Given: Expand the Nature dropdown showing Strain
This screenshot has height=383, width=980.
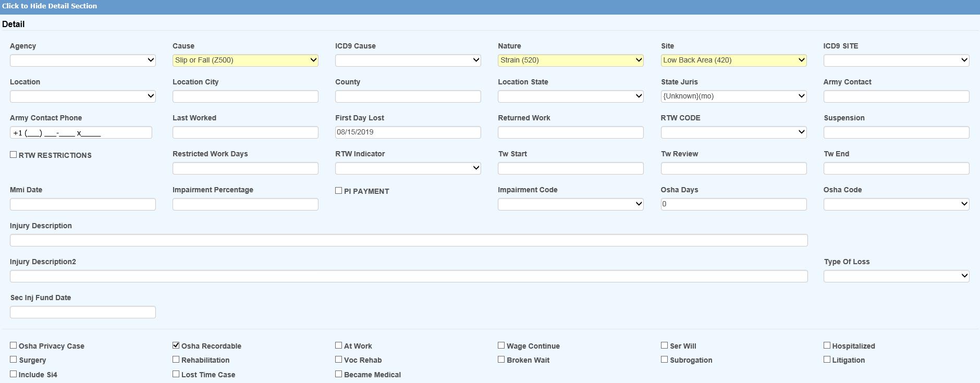Looking at the screenshot, I should (x=570, y=60).
